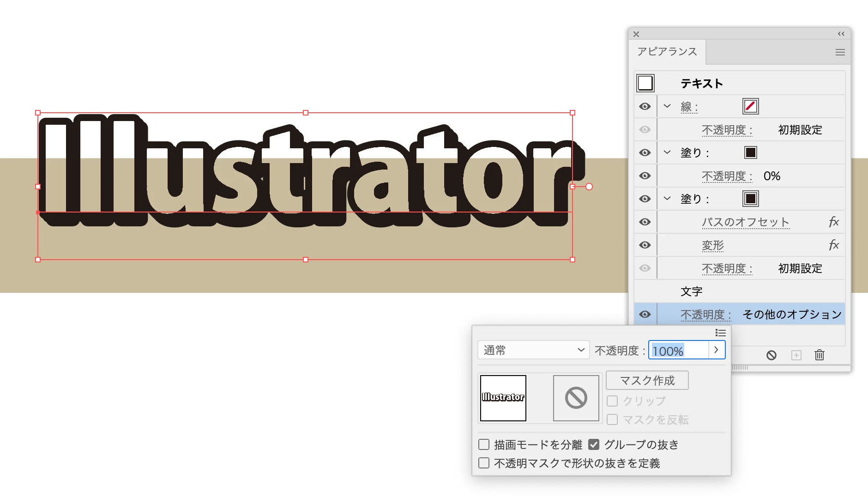Toggle the クリップ checkbox

click(612, 401)
